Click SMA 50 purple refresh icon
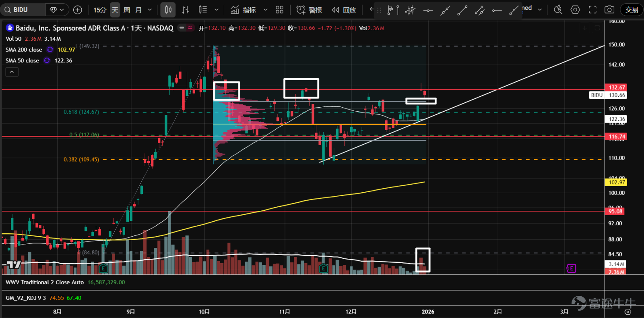 point(47,60)
